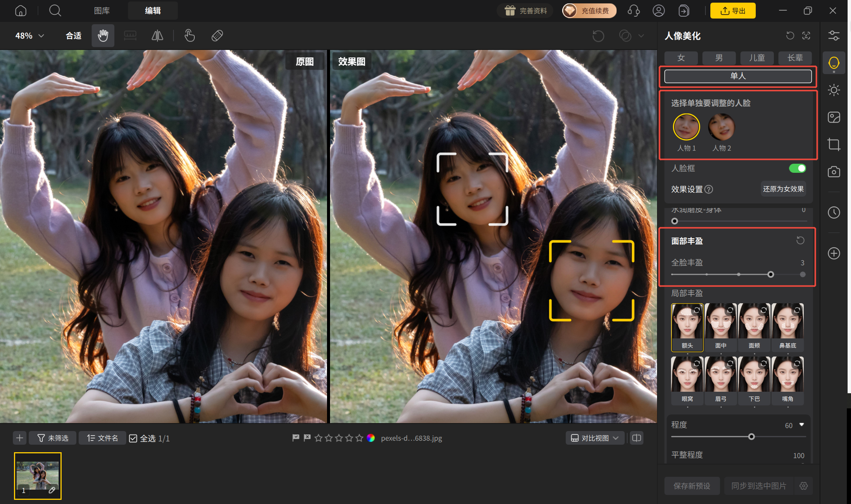Toggle the split-view compare icon

637,438
